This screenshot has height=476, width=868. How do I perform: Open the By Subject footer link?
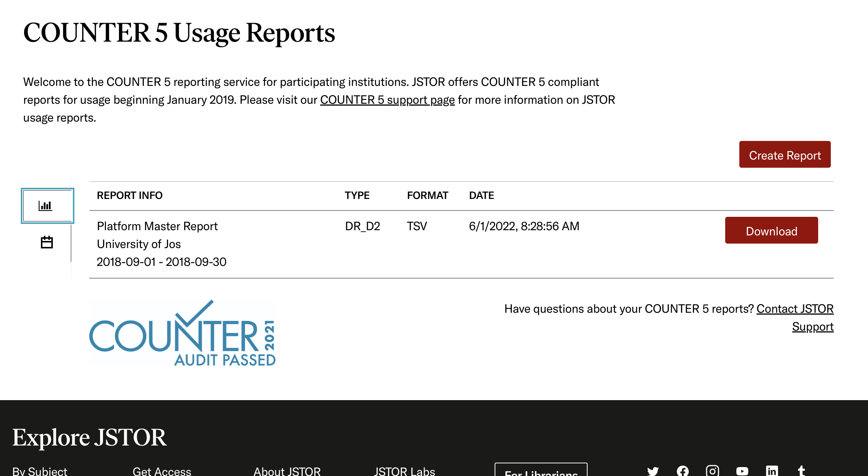40,471
